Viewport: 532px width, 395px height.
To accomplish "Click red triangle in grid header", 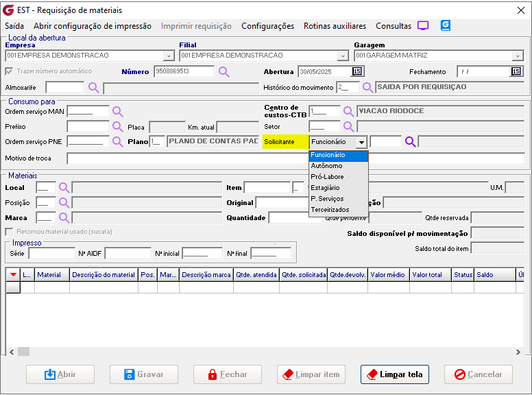I will tap(13, 274).
